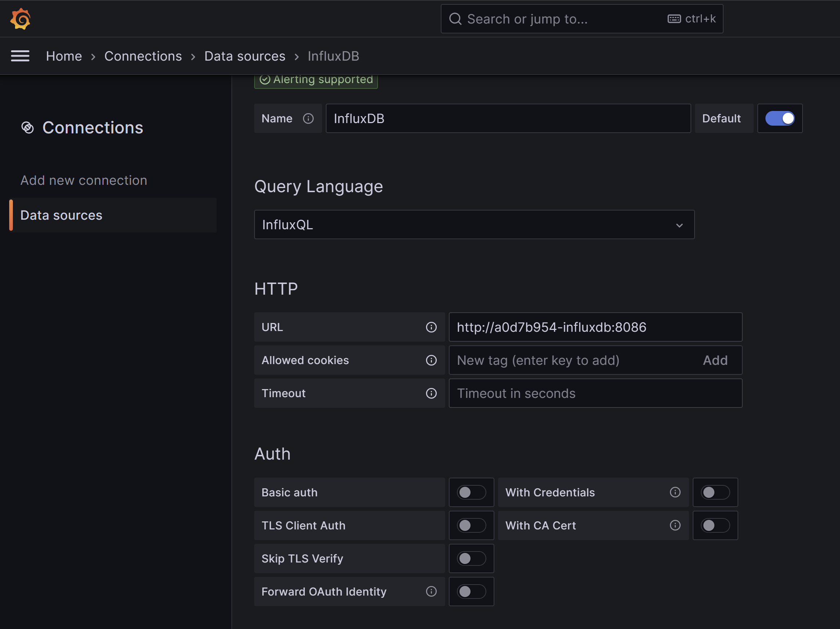Image resolution: width=840 pixels, height=629 pixels.
Task: Show info tooltip for With Credentials
Action: [675, 492]
